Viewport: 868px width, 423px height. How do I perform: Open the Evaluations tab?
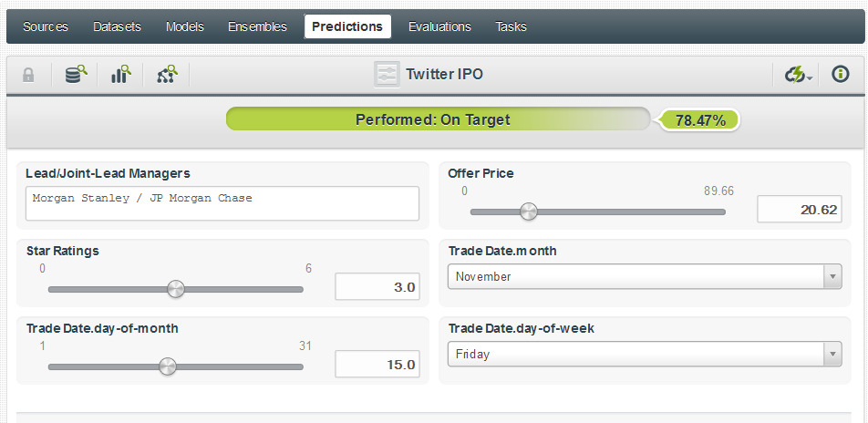pos(439,26)
